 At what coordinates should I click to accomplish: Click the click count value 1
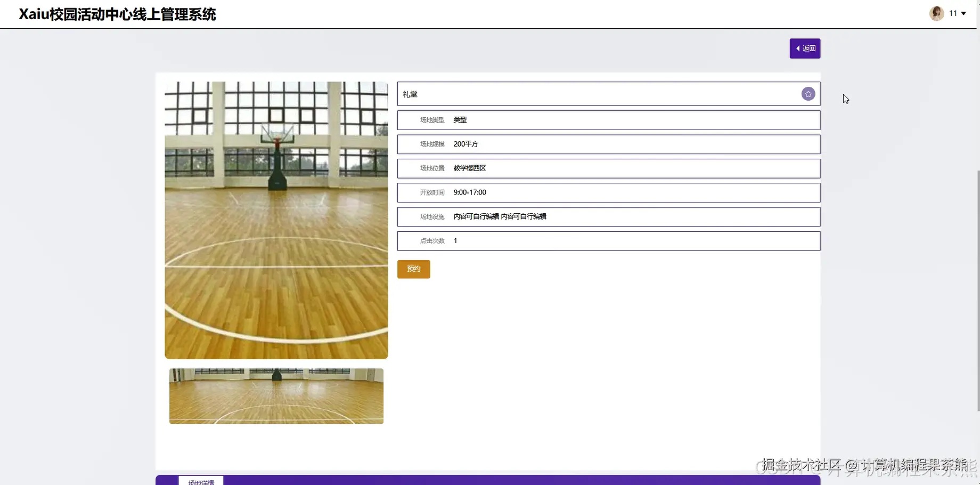click(455, 241)
